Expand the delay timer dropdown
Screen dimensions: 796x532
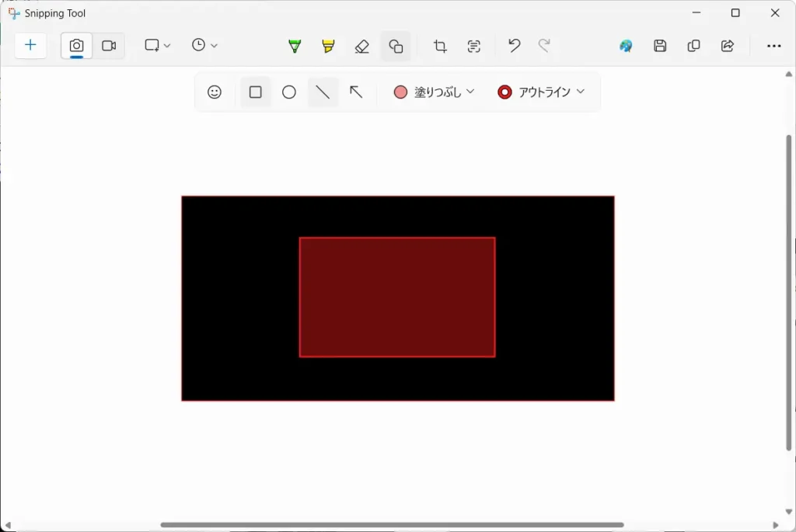click(x=204, y=46)
